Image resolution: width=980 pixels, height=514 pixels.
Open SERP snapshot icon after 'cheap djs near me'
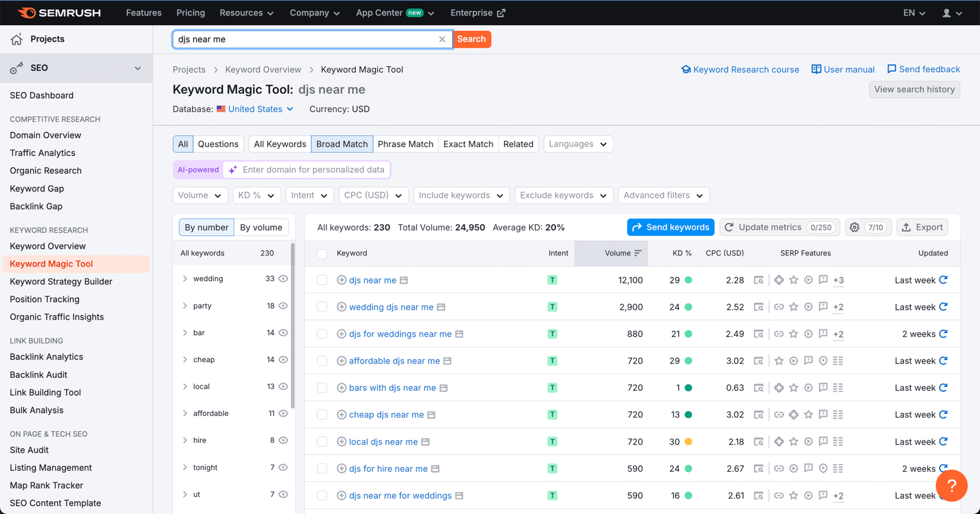click(431, 415)
